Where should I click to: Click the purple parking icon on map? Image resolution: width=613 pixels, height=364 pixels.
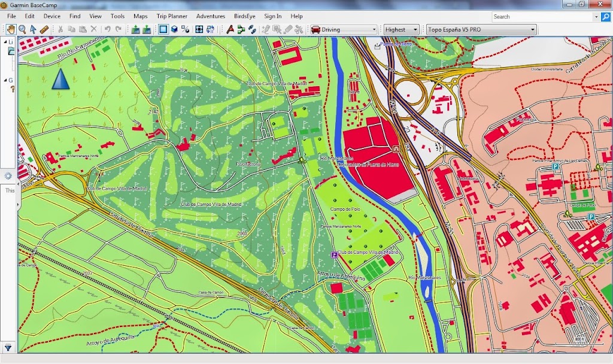pyautogui.click(x=334, y=255)
